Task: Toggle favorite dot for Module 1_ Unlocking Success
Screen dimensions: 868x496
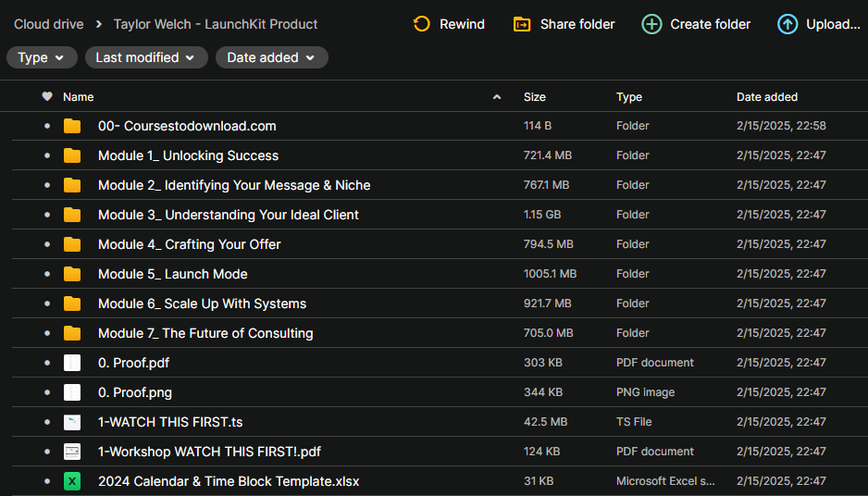Action: click(47, 155)
